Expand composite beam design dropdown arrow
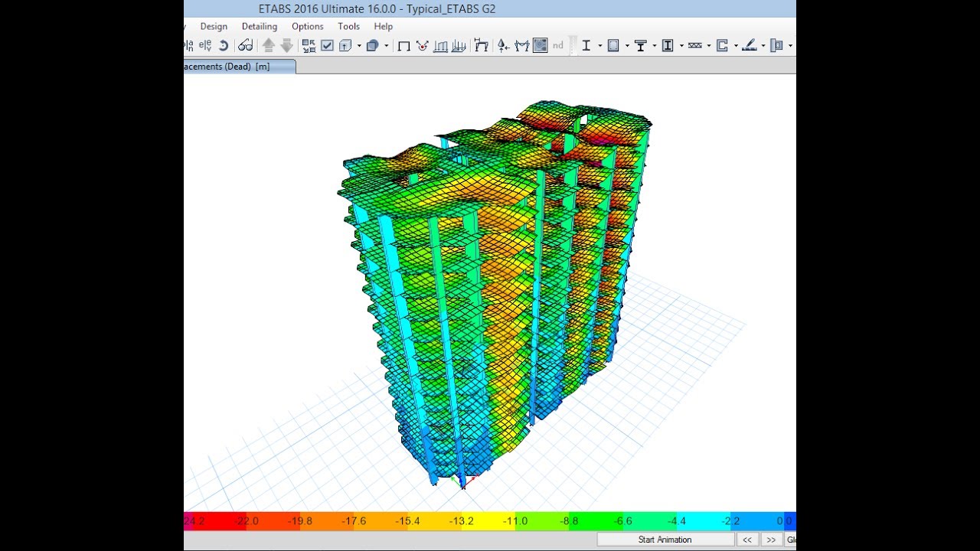Image resolution: width=980 pixels, height=551 pixels. [x=655, y=46]
